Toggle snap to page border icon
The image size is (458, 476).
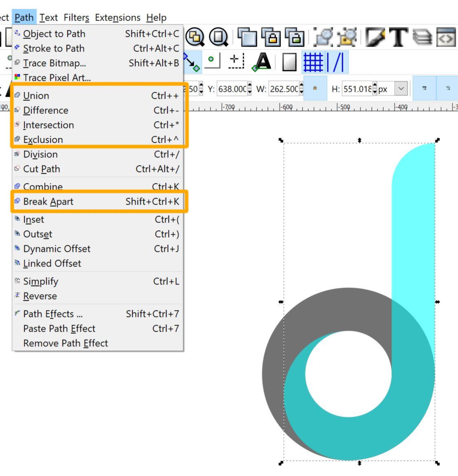[289, 62]
